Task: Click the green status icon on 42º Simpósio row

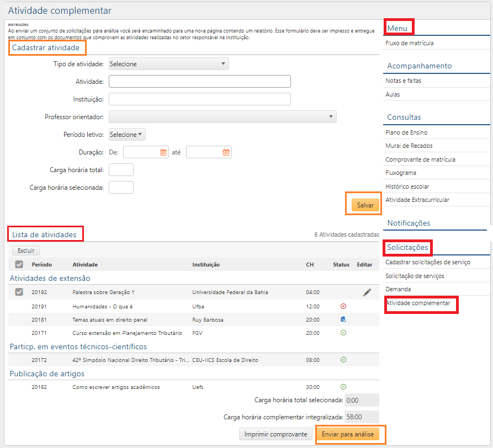Action: pyautogui.click(x=343, y=359)
